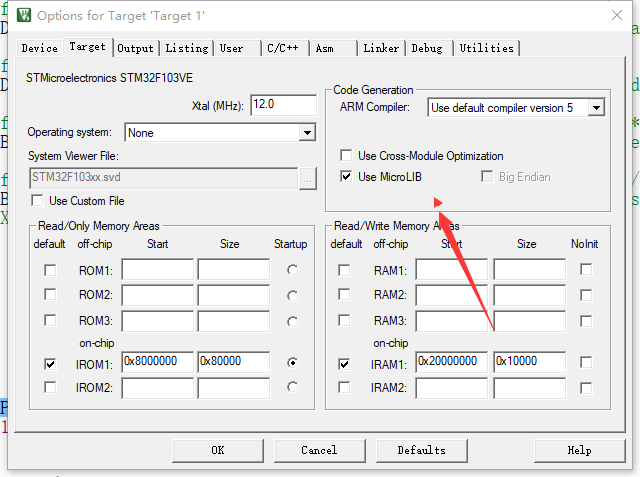This screenshot has width=640, height=477.
Task: Open the Help button
Action: click(579, 450)
